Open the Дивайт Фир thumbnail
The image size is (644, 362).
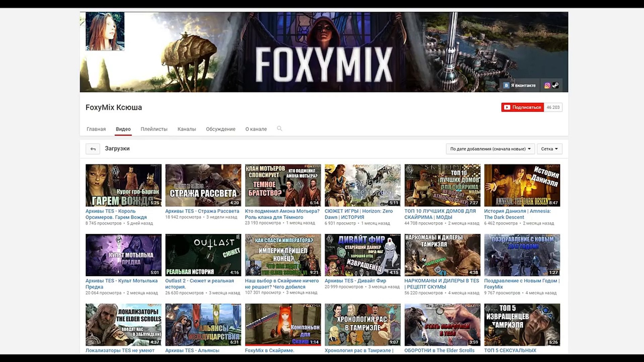tap(363, 255)
